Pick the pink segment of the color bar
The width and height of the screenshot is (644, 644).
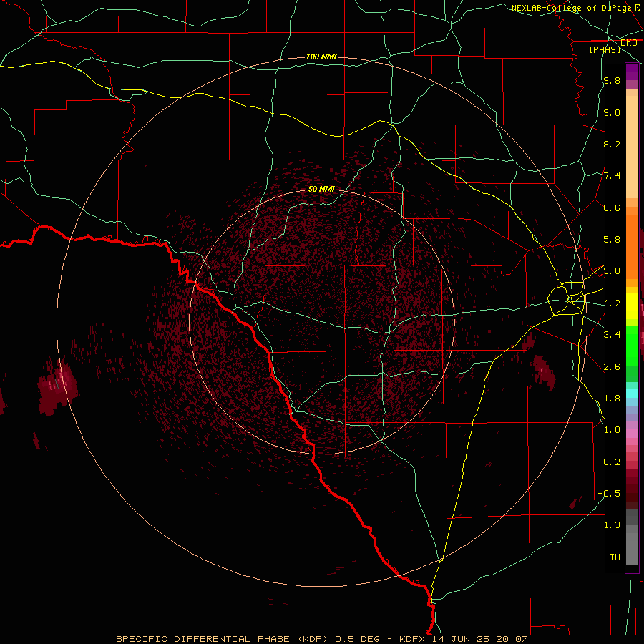coord(632,434)
